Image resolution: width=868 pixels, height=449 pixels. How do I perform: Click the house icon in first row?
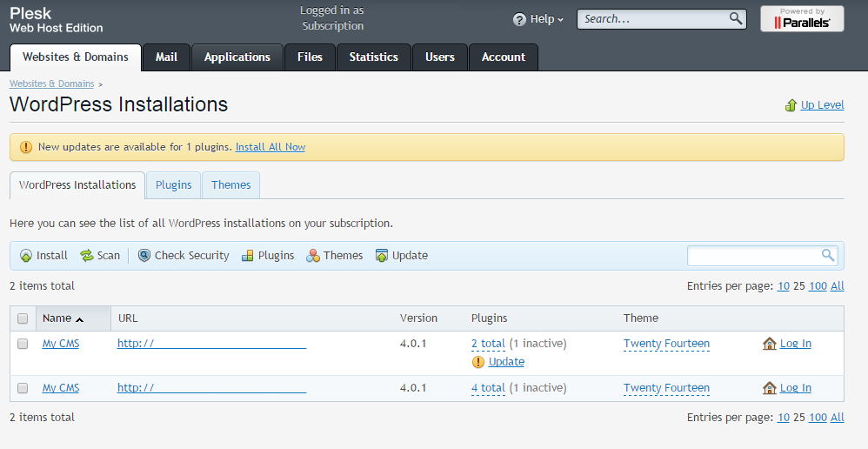coord(770,344)
